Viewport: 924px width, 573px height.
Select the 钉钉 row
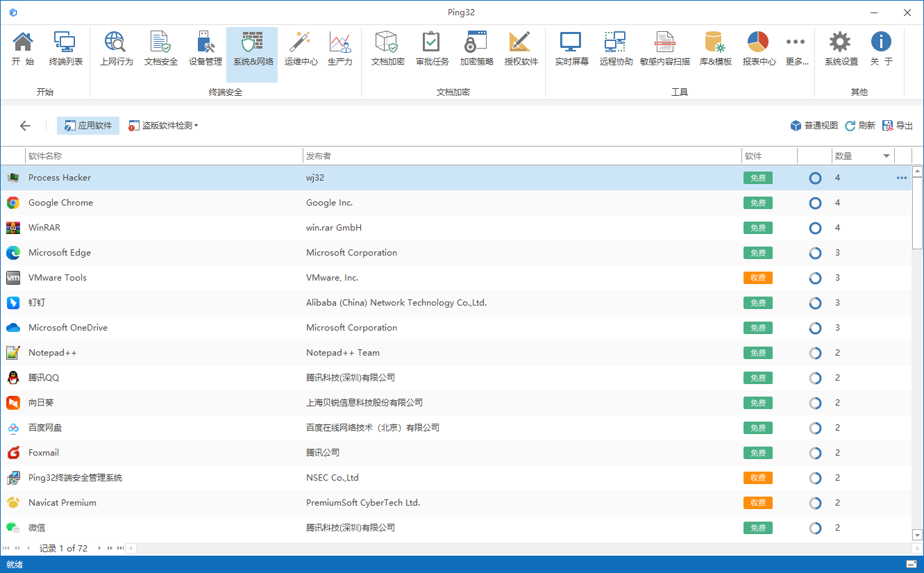(456, 303)
